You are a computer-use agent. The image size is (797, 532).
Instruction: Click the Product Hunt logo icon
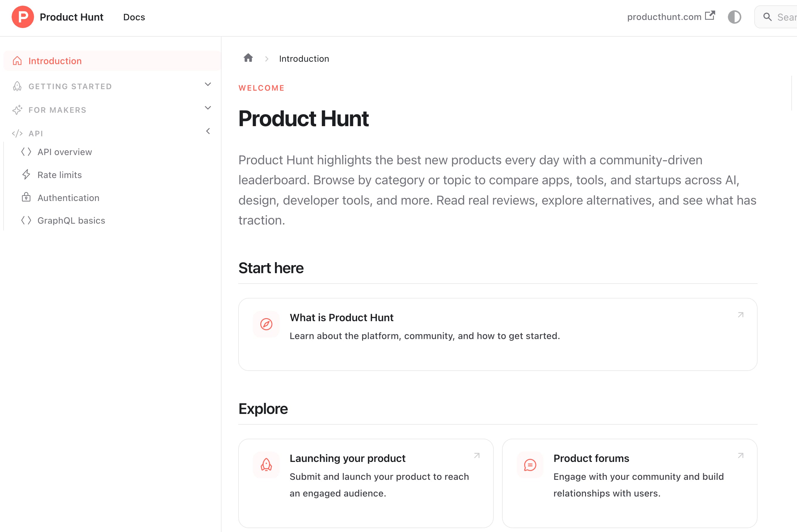(x=22, y=17)
